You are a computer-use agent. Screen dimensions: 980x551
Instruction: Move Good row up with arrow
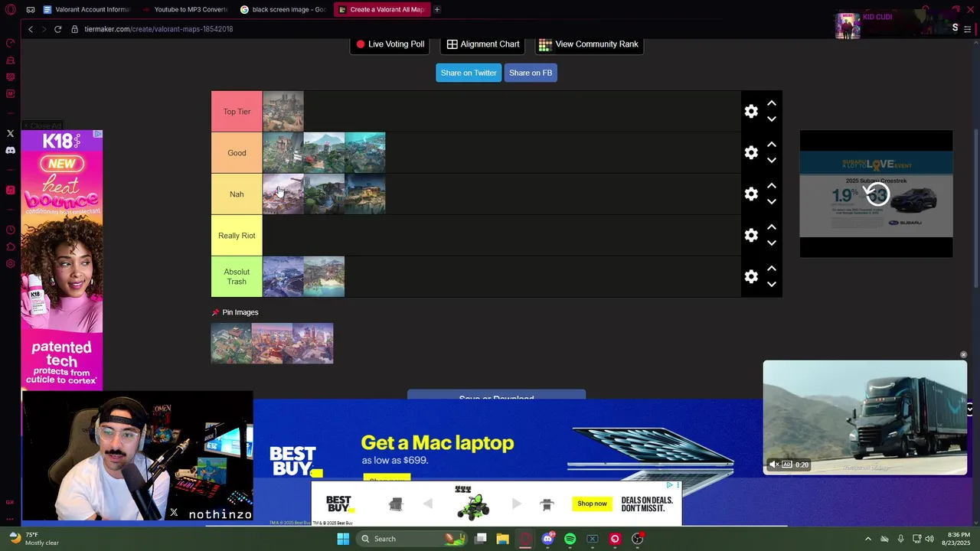[772, 145]
